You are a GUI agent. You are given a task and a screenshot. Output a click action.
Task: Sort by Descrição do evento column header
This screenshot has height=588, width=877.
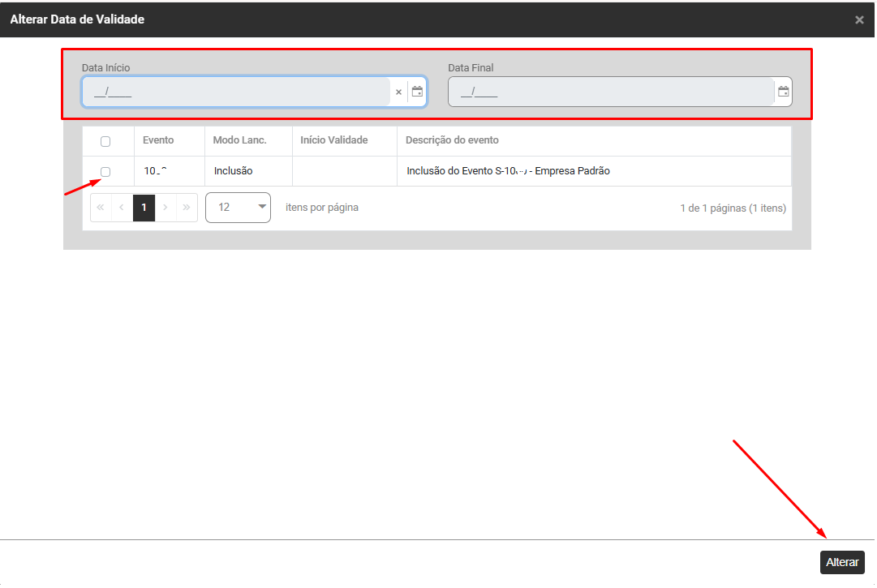pyautogui.click(x=452, y=140)
